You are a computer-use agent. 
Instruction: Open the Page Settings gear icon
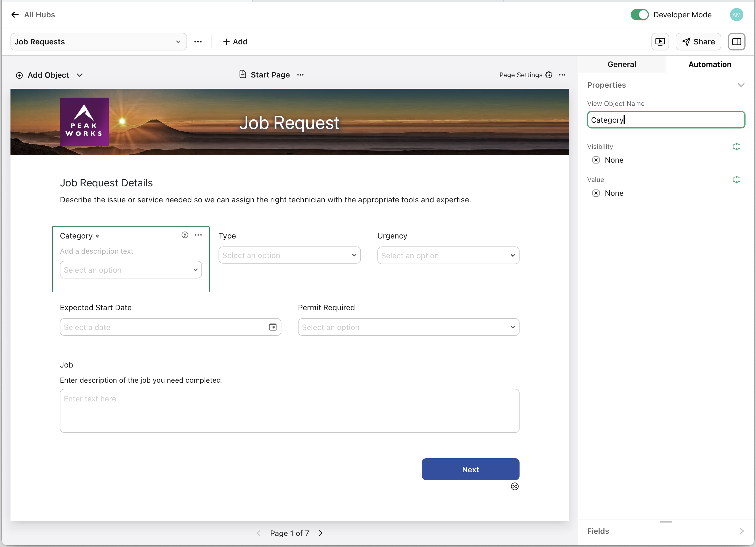549,75
